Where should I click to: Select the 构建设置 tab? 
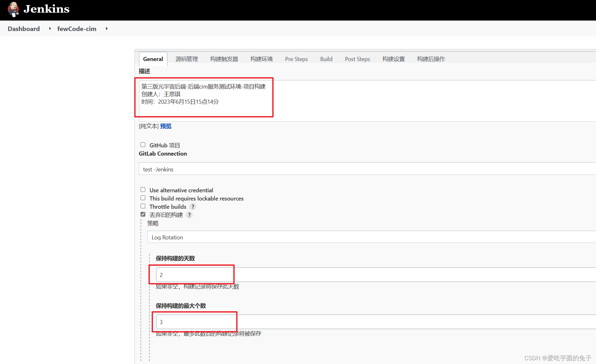393,59
